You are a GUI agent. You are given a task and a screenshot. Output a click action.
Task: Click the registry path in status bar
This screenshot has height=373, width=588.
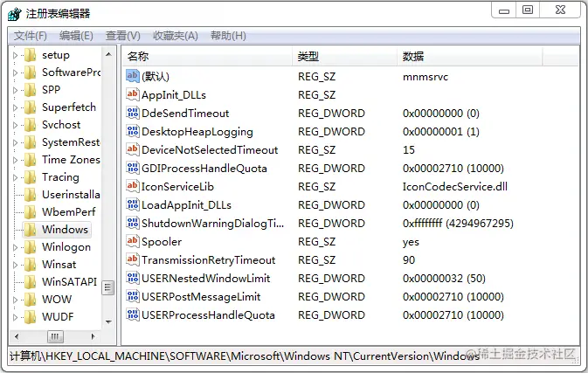245,356
